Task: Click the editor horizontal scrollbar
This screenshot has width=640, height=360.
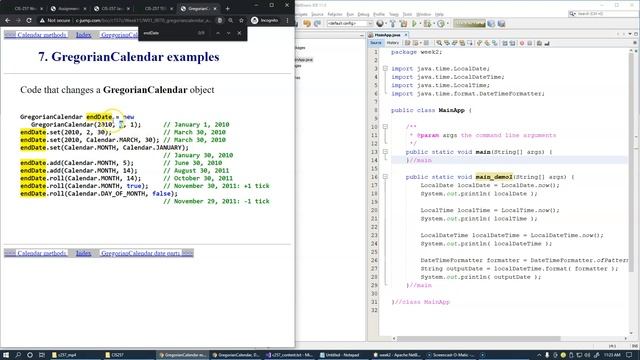Action: tap(478, 338)
